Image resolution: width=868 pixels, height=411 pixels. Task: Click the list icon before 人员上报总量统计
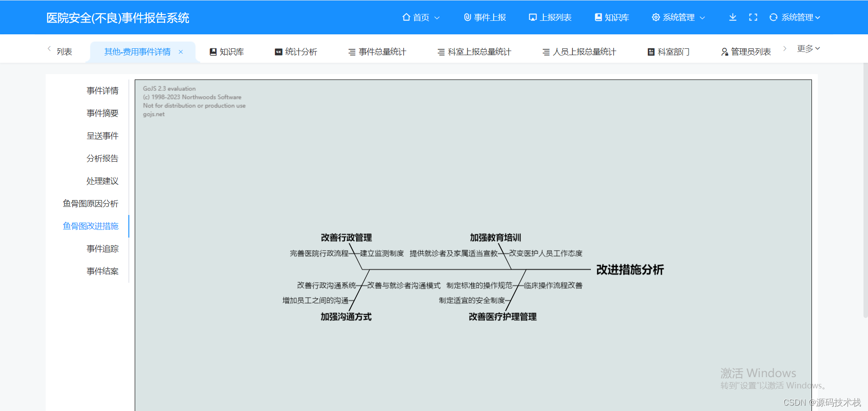point(546,52)
